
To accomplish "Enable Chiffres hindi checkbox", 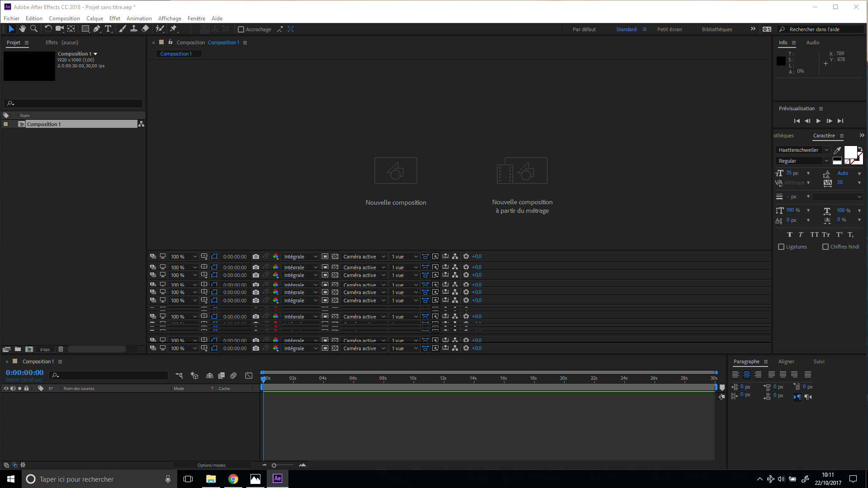I will [826, 247].
